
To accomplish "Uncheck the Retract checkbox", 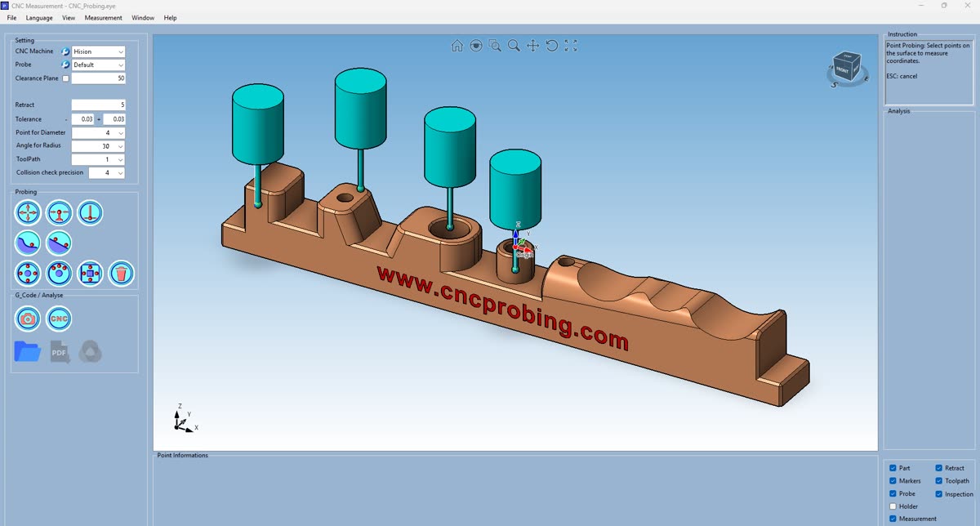I will pos(938,468).
